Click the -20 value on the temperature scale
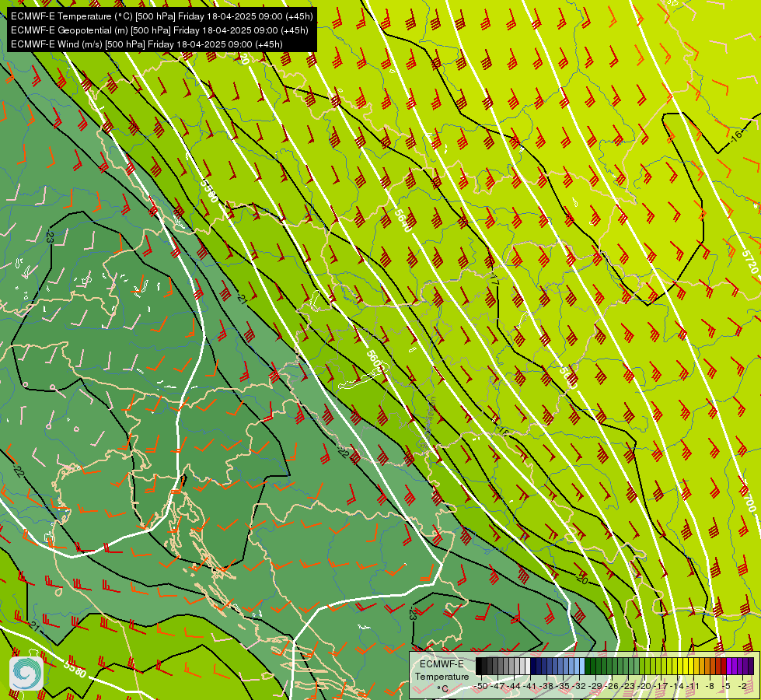This screenshot has width=761, height=700. point(644,686)
